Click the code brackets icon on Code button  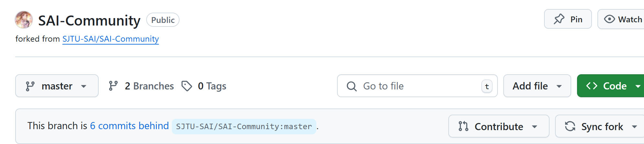pos(592,86)
